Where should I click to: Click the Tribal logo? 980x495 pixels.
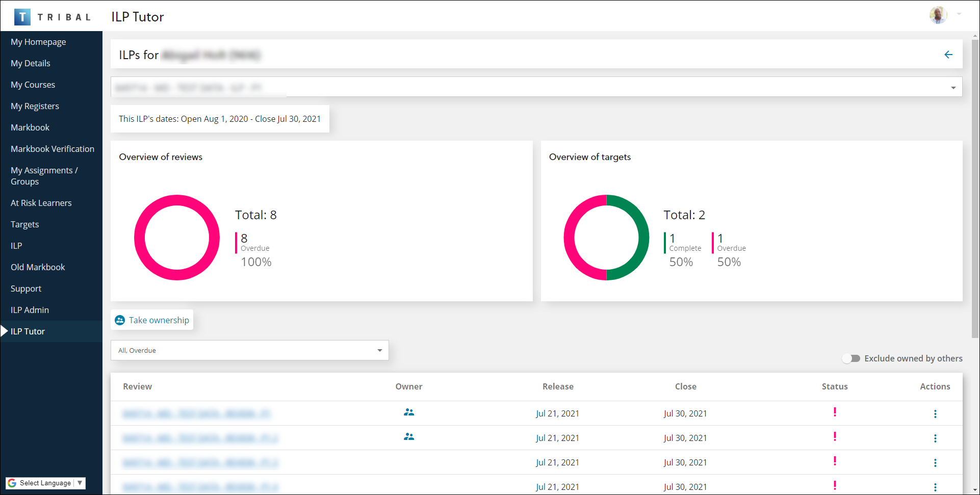tap(22, 16)
